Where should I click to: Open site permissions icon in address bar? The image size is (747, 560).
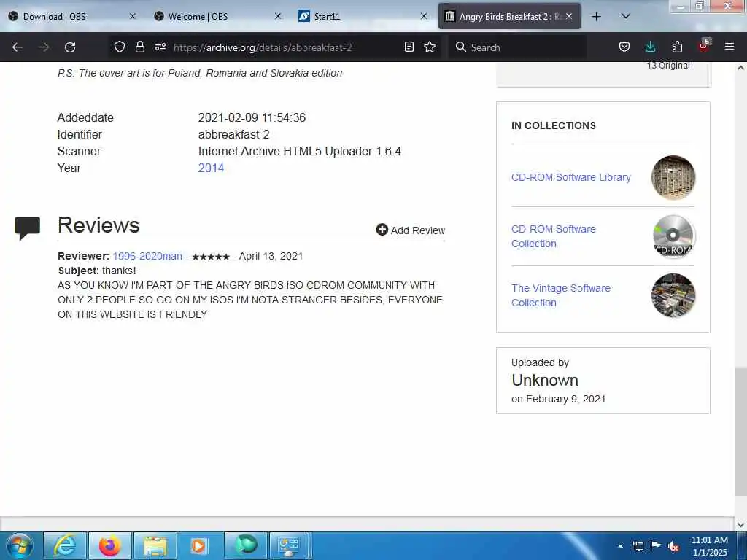tap(160, 47)
